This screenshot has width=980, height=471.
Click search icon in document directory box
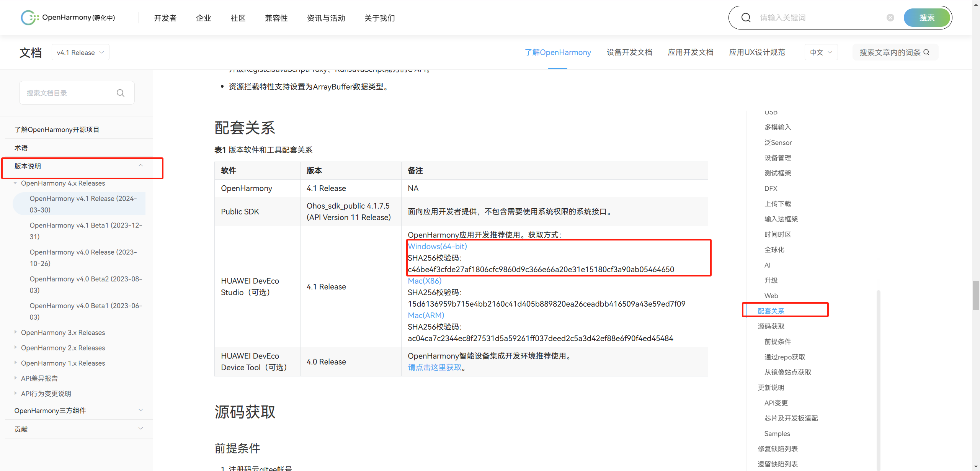(120, 93)
